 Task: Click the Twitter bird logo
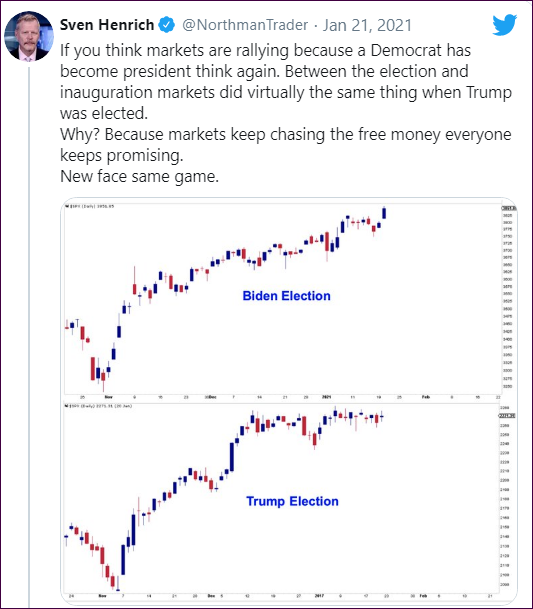(505, 25)
